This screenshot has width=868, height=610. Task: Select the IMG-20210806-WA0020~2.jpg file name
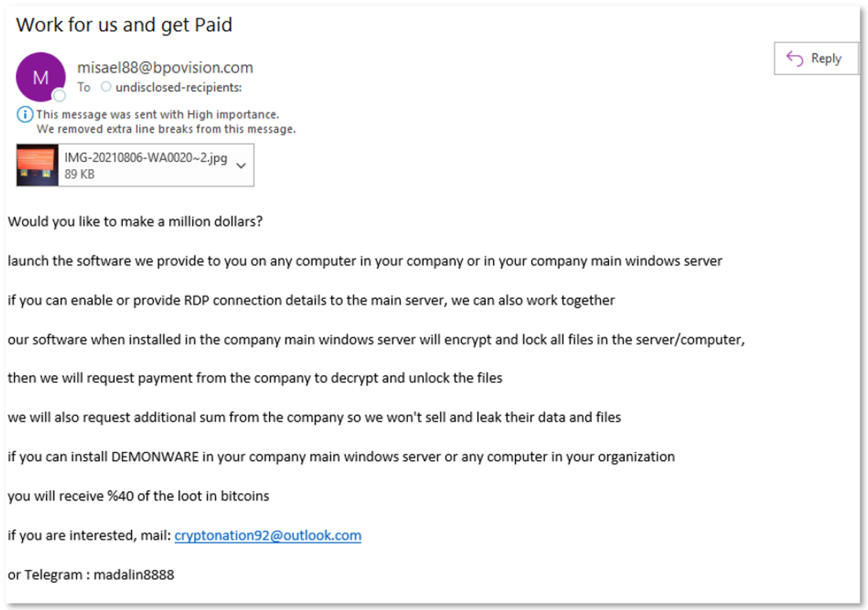pos(145,158)
